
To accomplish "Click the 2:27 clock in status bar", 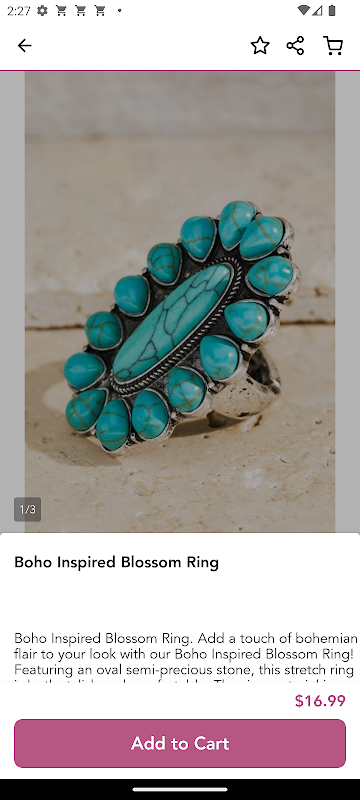I will coord(19,10).
